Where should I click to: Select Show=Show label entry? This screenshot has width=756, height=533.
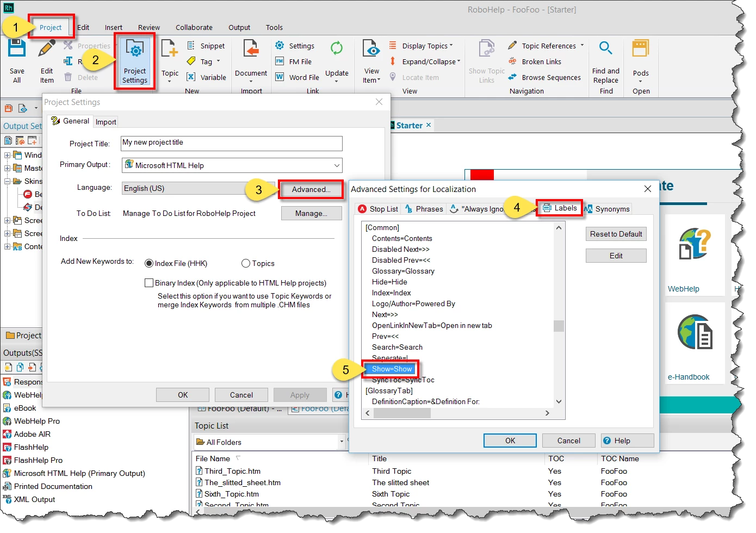[392, 369]
